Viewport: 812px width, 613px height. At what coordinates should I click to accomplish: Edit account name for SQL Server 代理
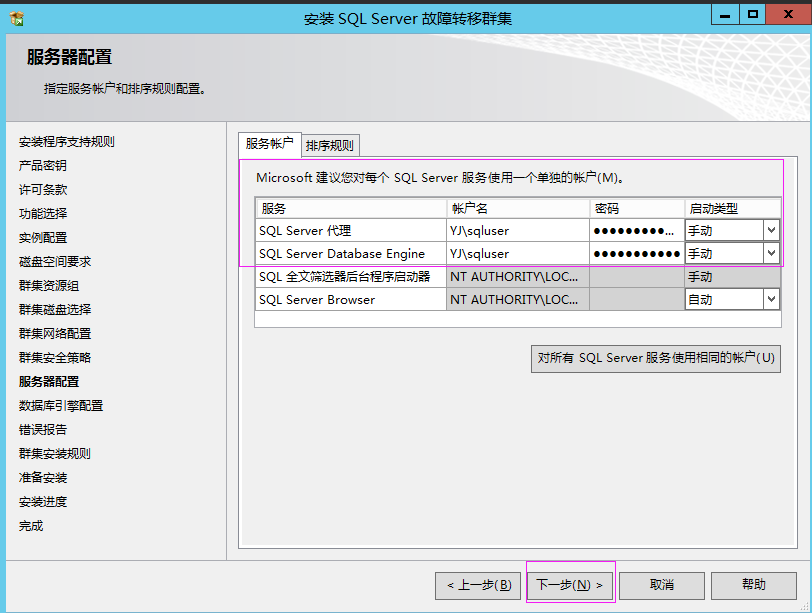pos(516,231)
